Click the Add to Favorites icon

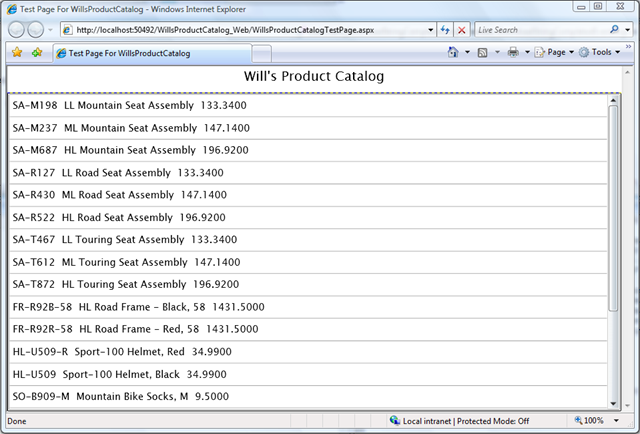pyautogui.click(x=37, y=52)
